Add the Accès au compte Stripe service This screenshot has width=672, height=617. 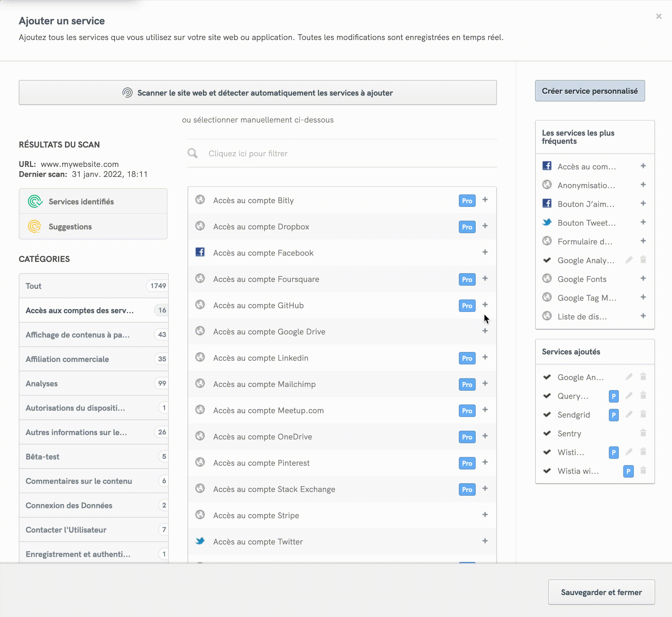[x=485, y=514]
